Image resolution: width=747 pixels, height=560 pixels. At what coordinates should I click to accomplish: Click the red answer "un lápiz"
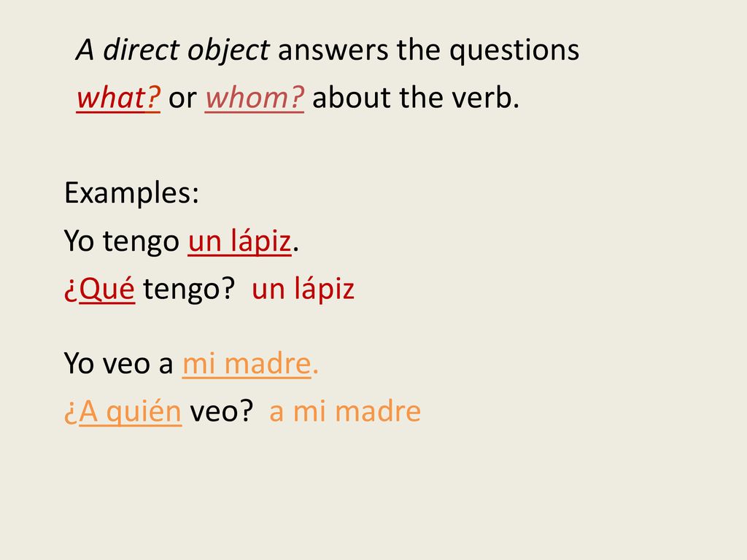pyautogui.click(x=303, y=289)
